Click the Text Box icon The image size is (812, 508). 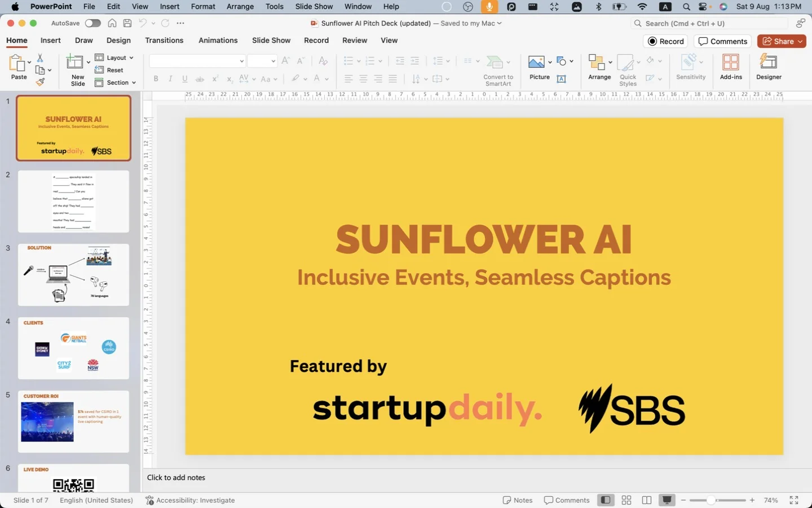(x=561, y=79)
